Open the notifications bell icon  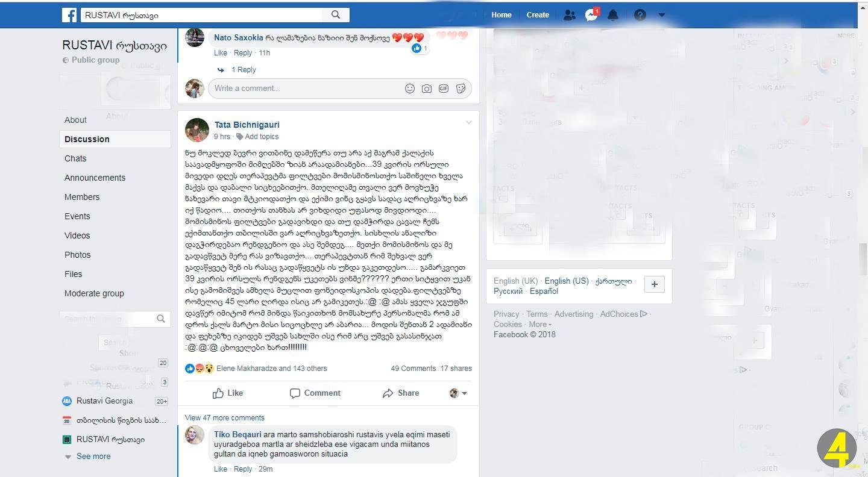[x=613, y=15]
